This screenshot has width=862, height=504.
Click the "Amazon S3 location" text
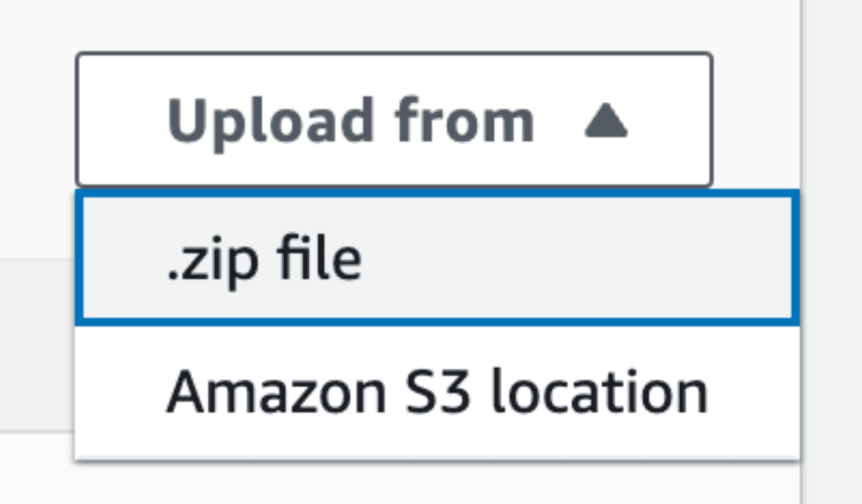(x=436, y=392)
